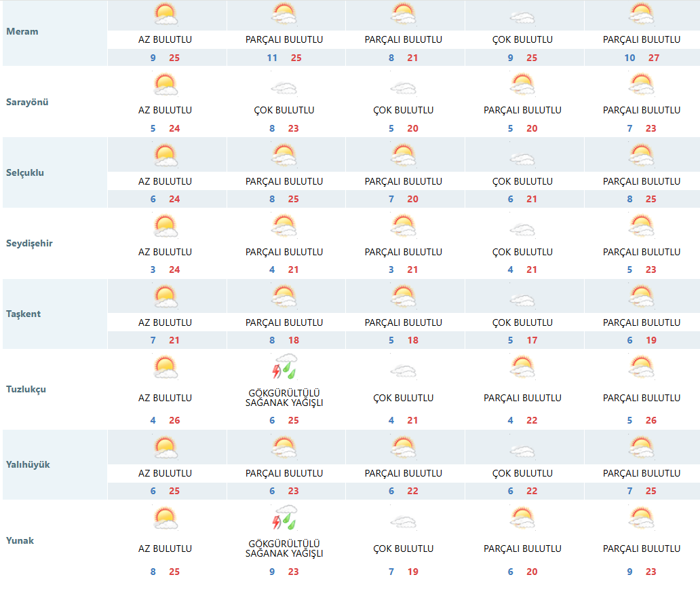The width and height of the screenshot is (700, 594).
Task: Click Yunak's high temperature 19
Action: (413, 572)
